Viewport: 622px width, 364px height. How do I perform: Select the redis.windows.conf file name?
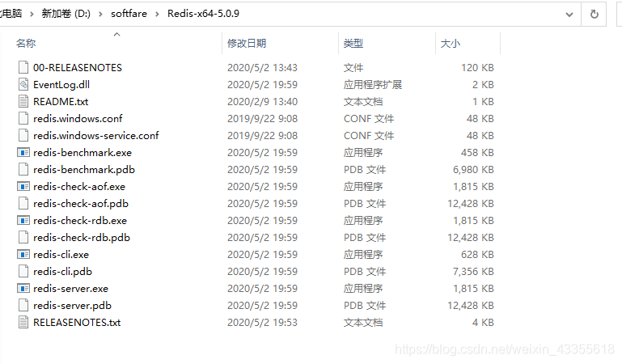(x=78, y=119)
